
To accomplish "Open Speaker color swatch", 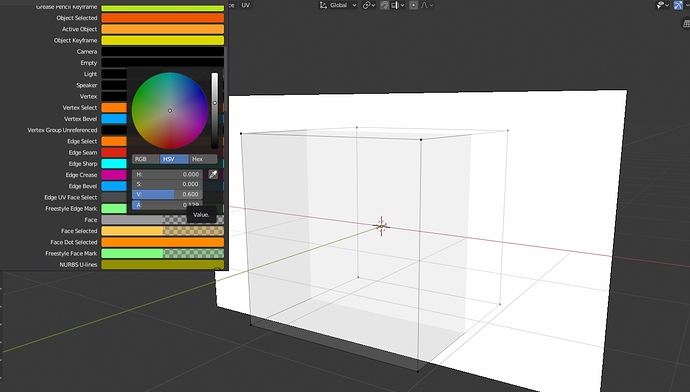I will click(x=114, y=85).
